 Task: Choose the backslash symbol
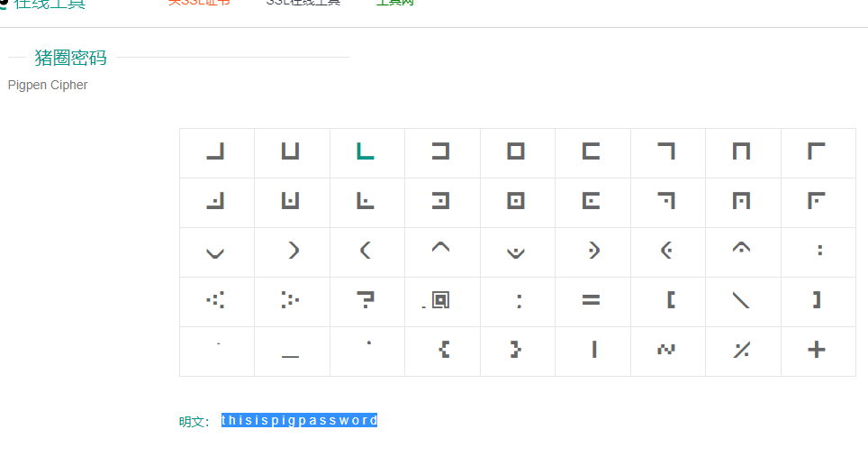(741, 301)
